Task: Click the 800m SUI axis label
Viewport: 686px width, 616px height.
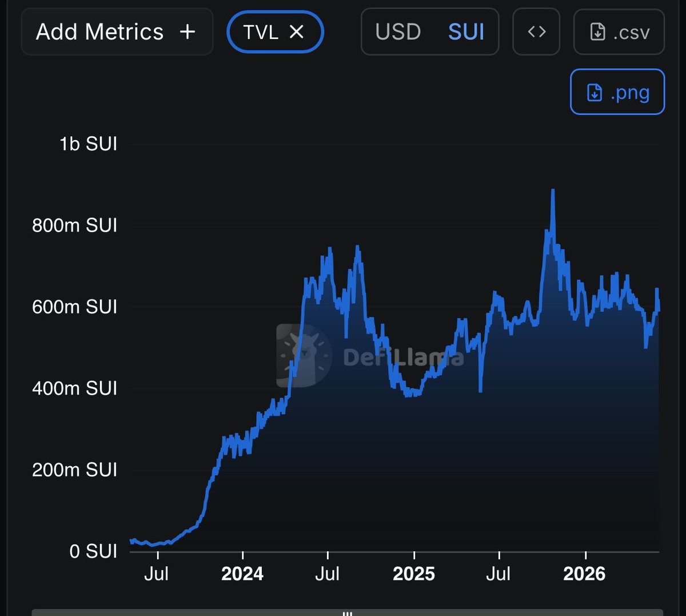Action: [x=74, y=225]
